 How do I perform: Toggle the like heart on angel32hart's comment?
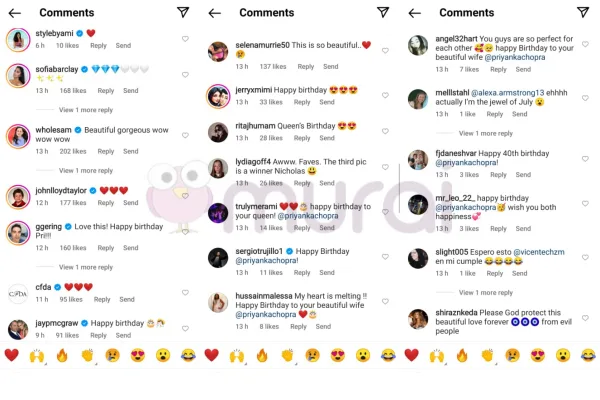coord(585,44)
